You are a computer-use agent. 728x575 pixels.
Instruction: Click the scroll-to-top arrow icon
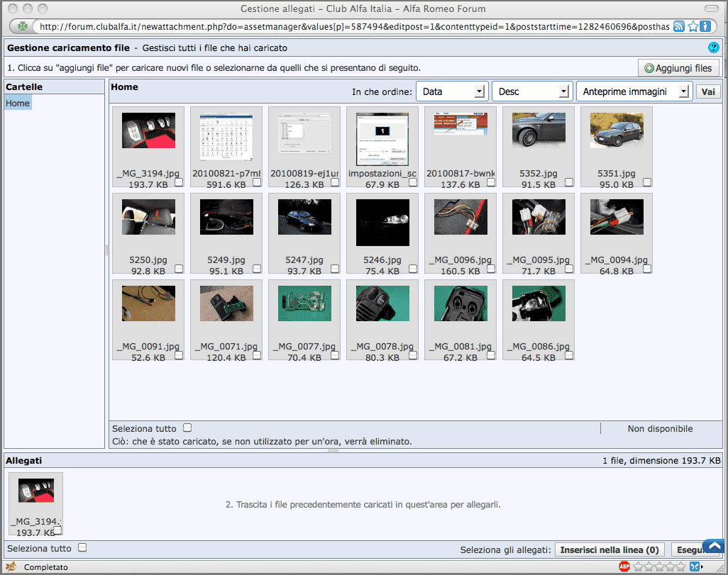click(x=712, y=546)
